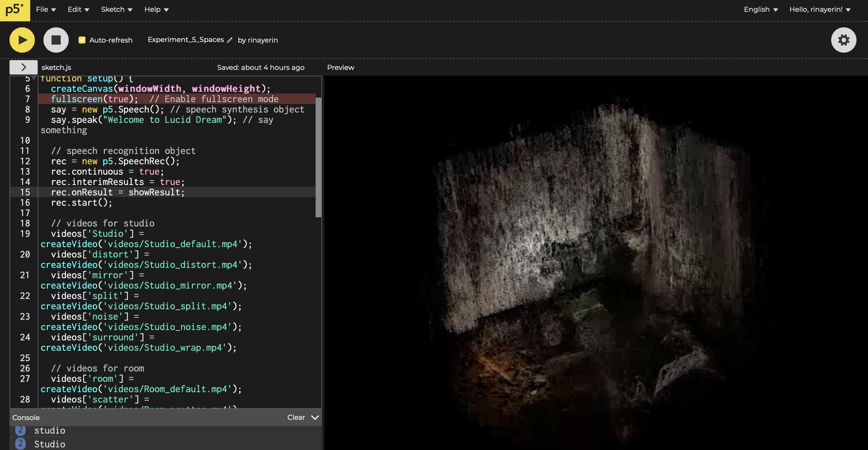Open the settings gear icon
Image resolution: width=868 pixels, height=450 pixels.
(844, 40)
